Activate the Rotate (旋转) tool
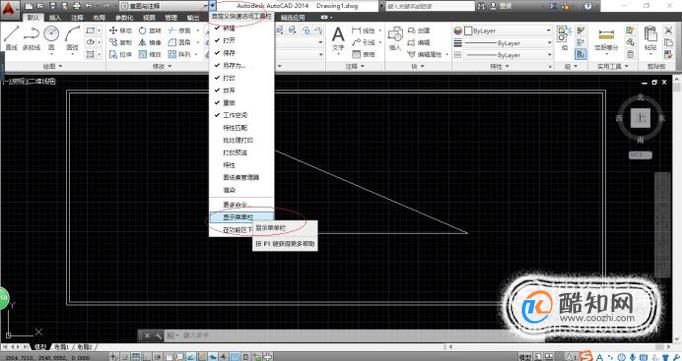 pos(150,30)
